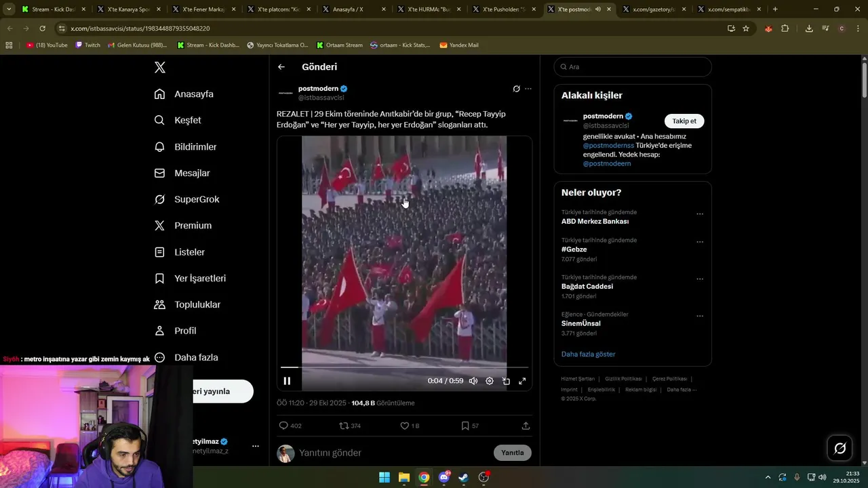Like the post heart icon
This screenshot has height=488, width=868.
tap(404, 426)
